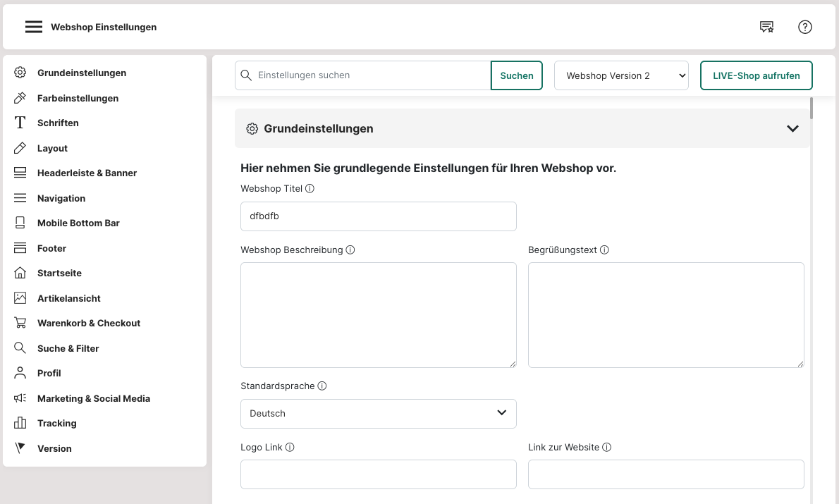Click into the Webshop Beschreibung textarea
The height and width of the screenshot is (504, 839).
point(378,315)
